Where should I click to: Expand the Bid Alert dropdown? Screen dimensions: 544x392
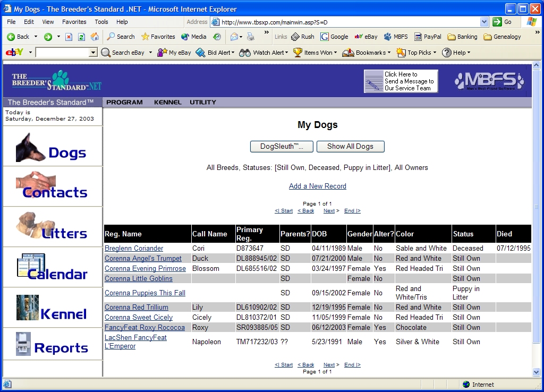[x=233, y=53]
